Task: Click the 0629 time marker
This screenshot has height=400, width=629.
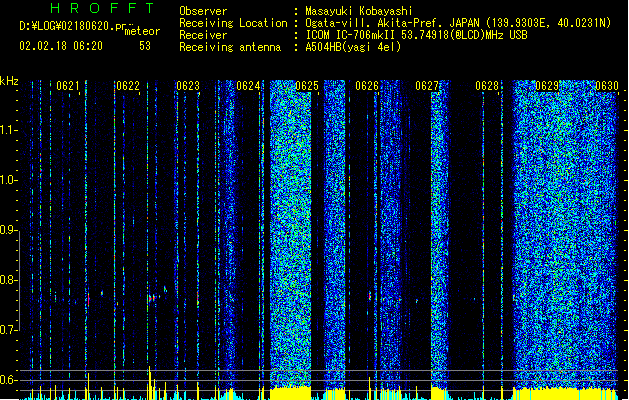Action: (547, 86)
